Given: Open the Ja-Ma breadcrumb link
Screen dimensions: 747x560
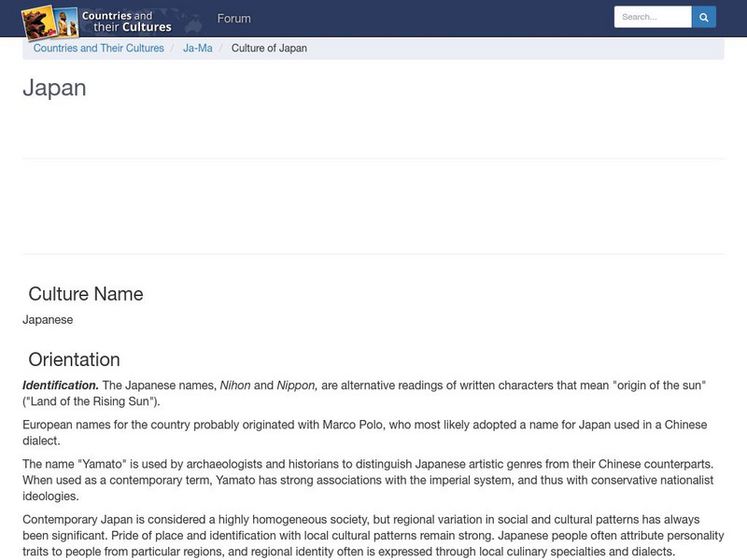Looking at the screenshot, I should click(198, 49).
